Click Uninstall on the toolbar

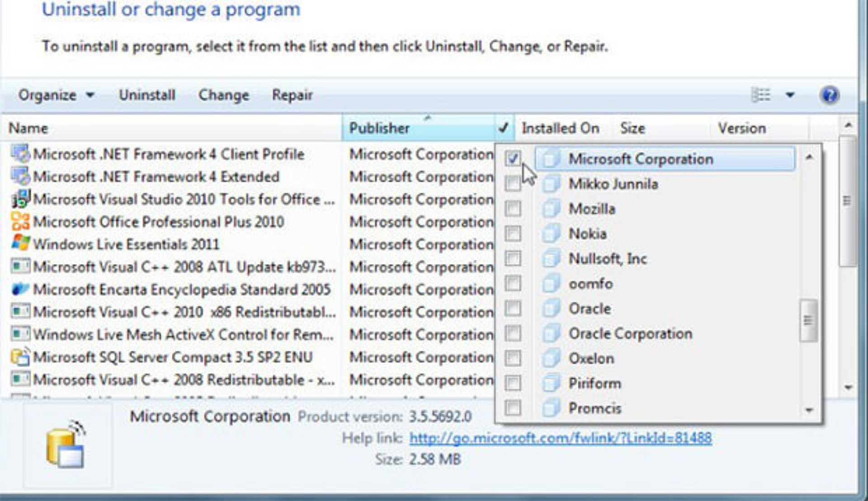tap(146, 95)
